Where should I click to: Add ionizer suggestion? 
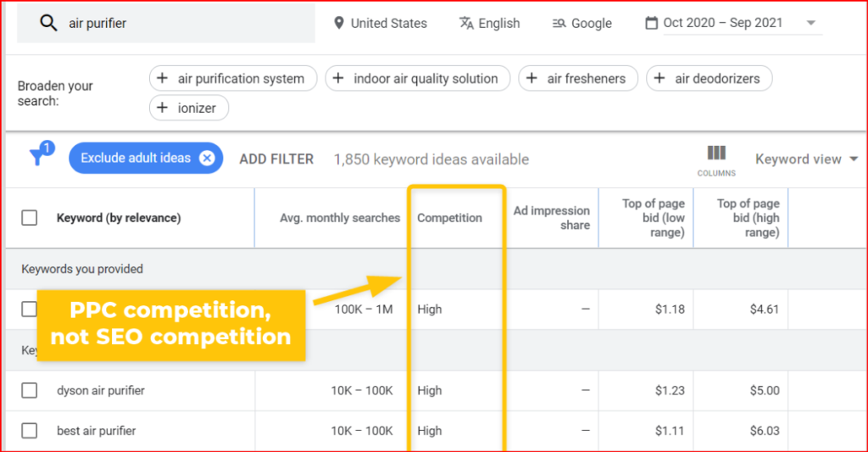(189, 108)
